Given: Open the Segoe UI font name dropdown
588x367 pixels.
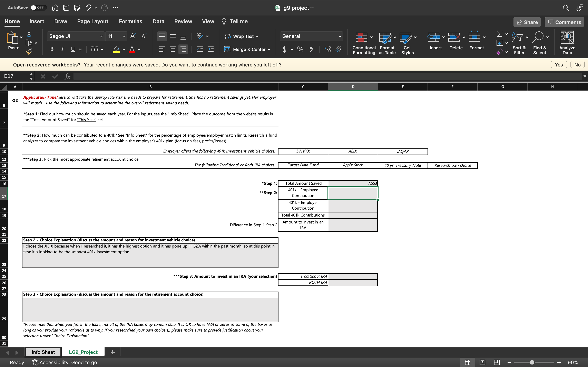Looking at the screenshot, I should pos(101,36).
